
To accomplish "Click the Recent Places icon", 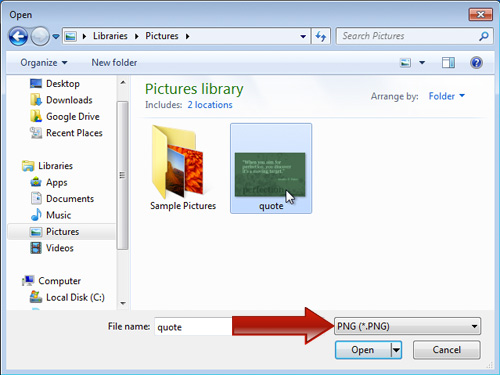I will click(36, 133).
